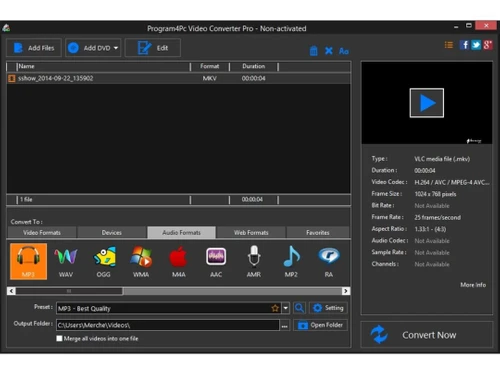Pick the AMR microphone format icon
Viewport: 500px width, 375px height.
[x=254, y=261]
